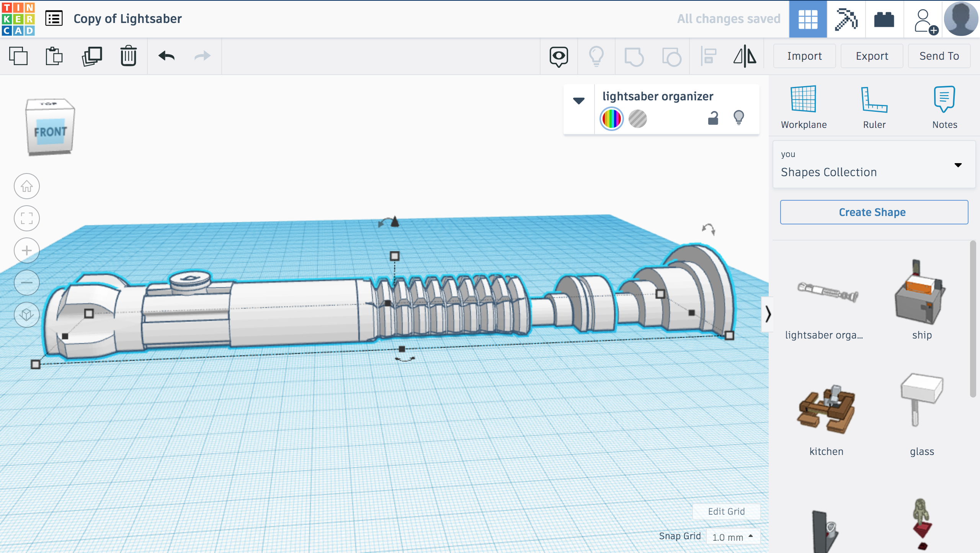
Task: Click the Home view button
Action: point(27,187)
